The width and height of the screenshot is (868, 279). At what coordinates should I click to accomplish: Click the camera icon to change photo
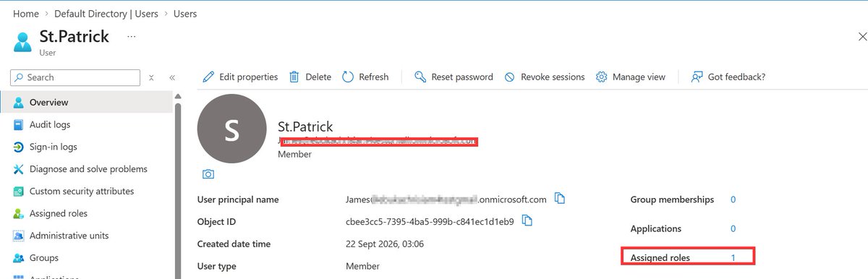point(208,174)
